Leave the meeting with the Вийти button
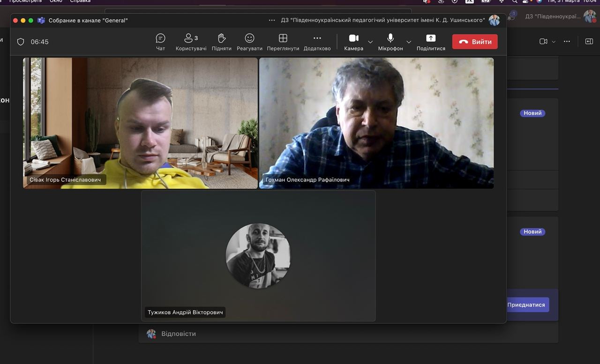 pos(475,42)
